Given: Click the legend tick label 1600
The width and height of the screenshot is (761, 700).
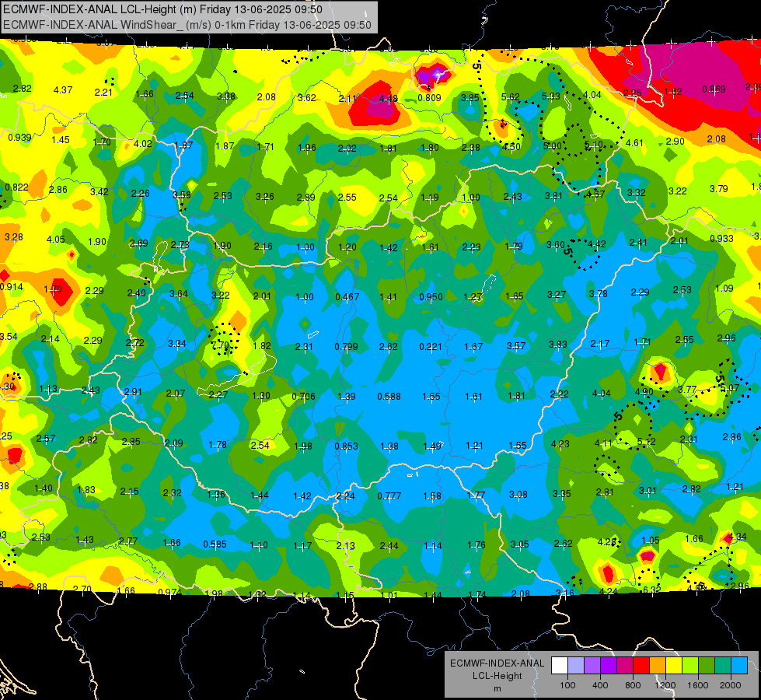Looking at the screenshot, I should tap(698, 685).
